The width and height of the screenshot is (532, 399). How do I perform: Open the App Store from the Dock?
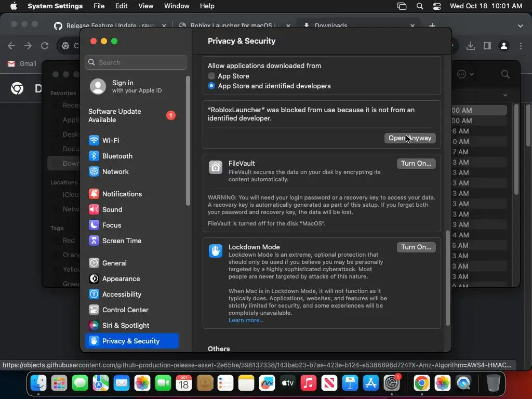371,383
